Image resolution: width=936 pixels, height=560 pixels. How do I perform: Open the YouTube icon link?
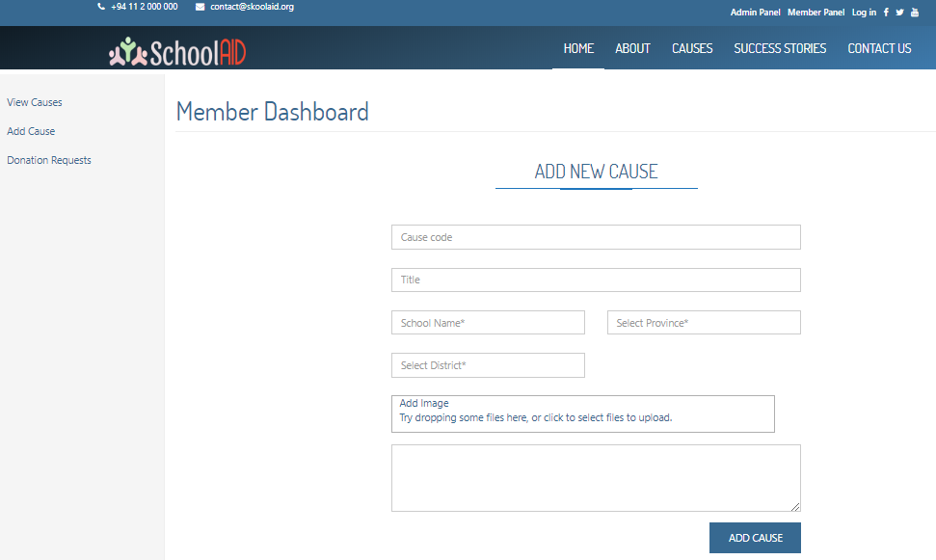(x=914, y=13)
